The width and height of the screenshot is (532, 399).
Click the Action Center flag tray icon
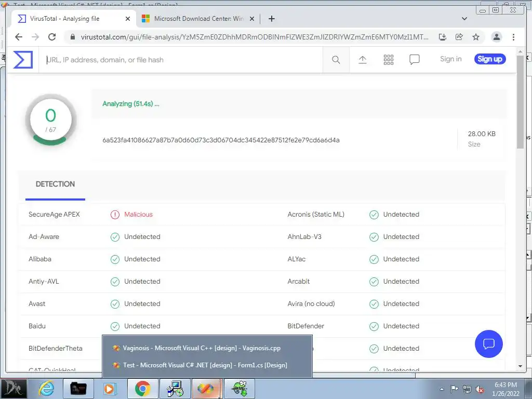(454, 389)
